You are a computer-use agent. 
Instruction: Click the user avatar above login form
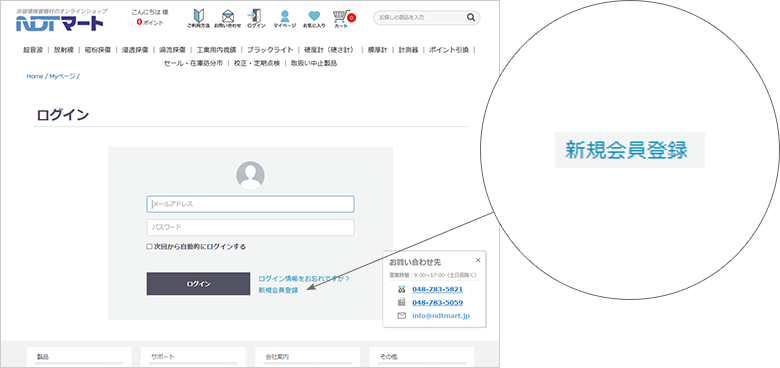click(250, 175)
